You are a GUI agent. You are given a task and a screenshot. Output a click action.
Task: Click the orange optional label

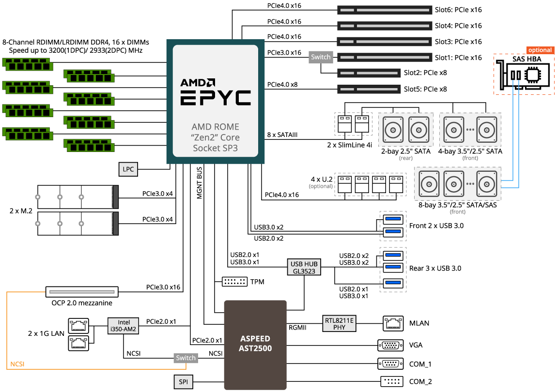click(540, 50)
